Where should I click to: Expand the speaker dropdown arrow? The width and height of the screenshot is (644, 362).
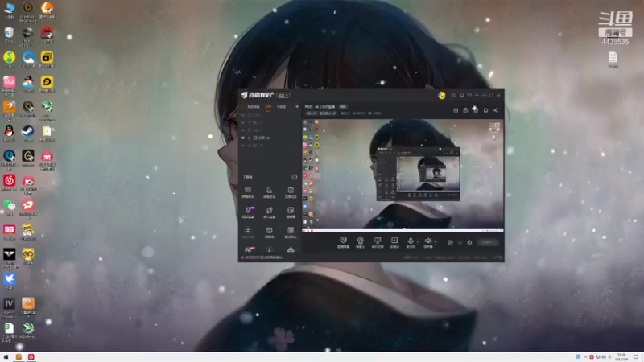click(436, 241)
